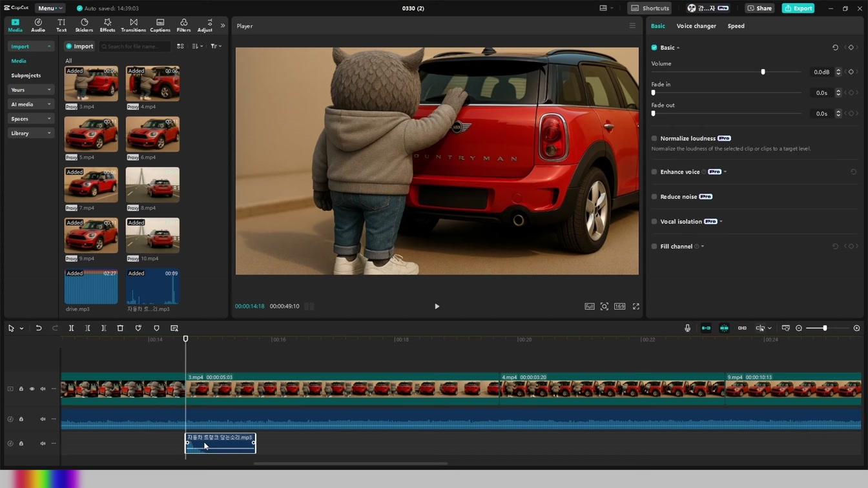Open selection tool mode dropdown arrow
868x488 pixels.
[x=21, y=329]
